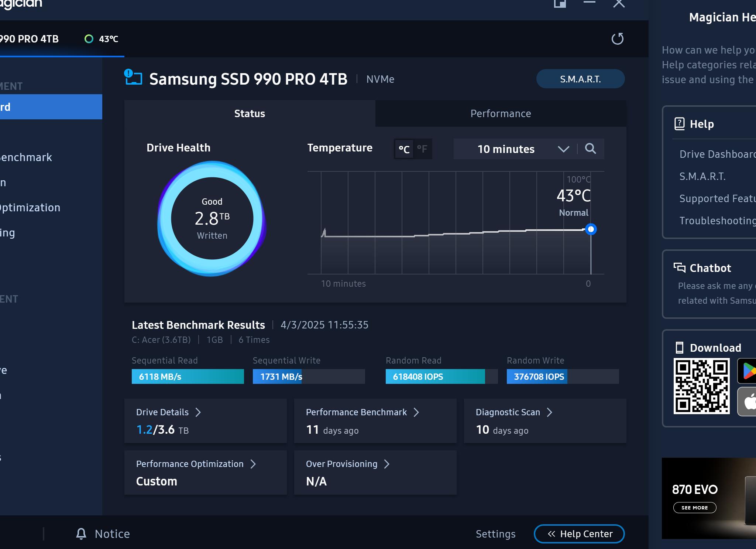Click the magnifier icon next to time range
This screenshot has width=756, height=549.
click(x=591, y=149)
